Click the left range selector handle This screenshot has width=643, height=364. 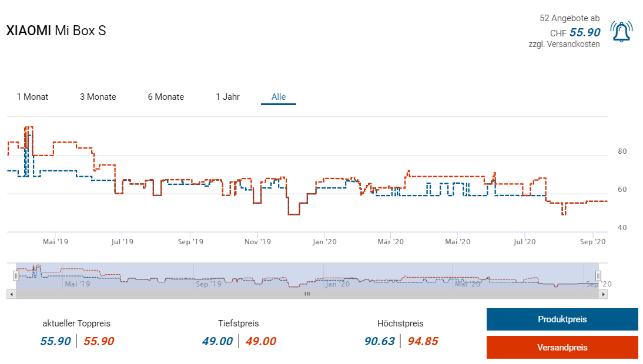click(16, 275)
